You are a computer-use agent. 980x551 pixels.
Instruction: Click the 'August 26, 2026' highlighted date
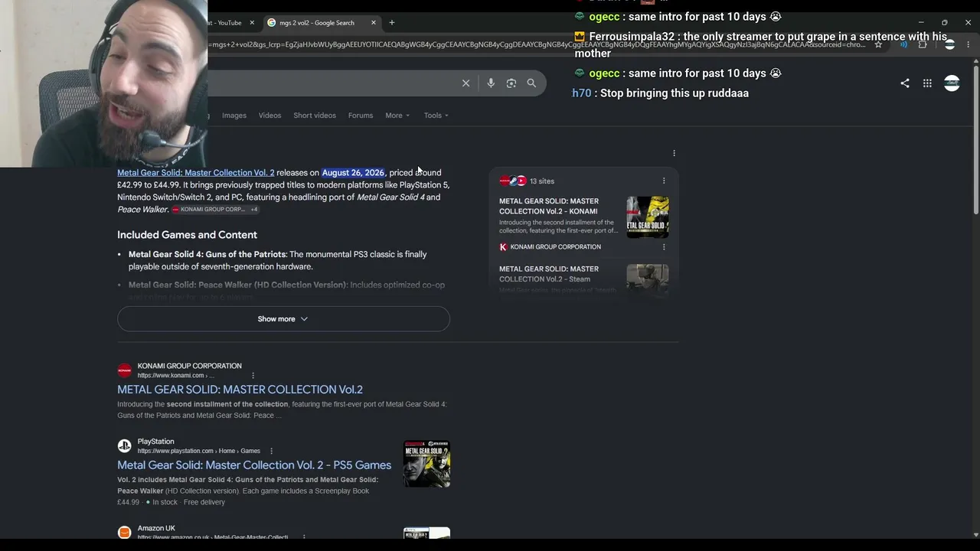(353, 173)
